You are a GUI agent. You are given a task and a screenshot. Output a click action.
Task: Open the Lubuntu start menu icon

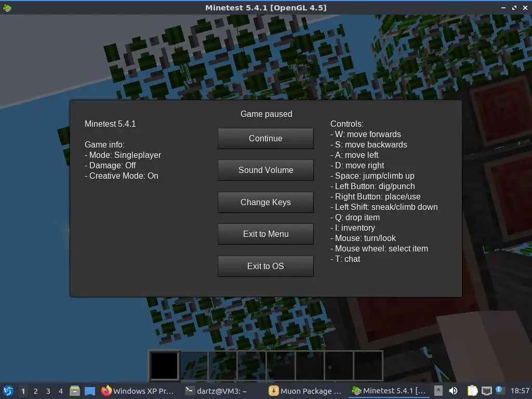tap(8, 391)
